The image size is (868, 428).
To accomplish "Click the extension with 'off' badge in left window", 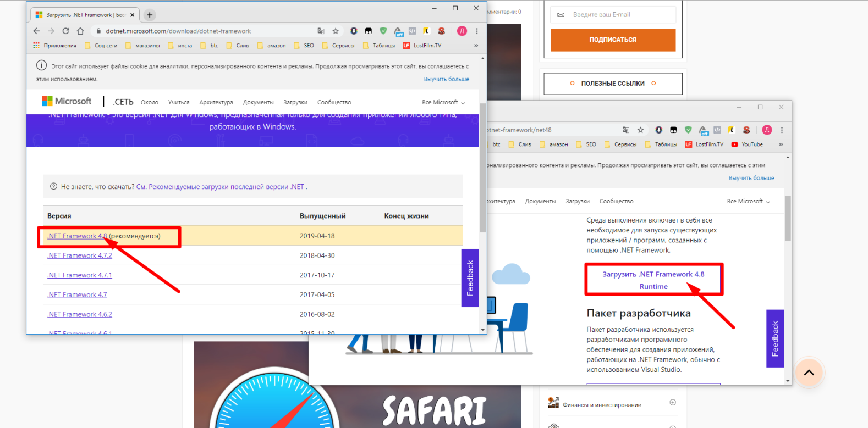I will tap(398, 31).
